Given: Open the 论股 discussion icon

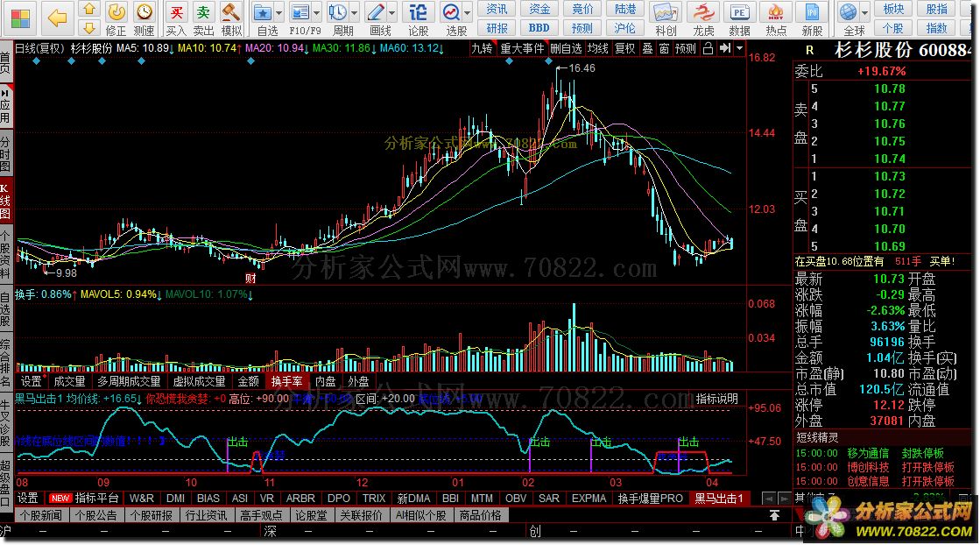Looking at the screenshot, I should coord(418,12).
